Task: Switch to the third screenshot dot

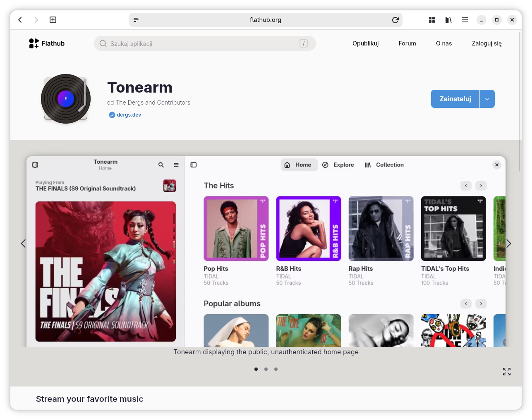Action: pyautogui.click(x=276, y=369)
